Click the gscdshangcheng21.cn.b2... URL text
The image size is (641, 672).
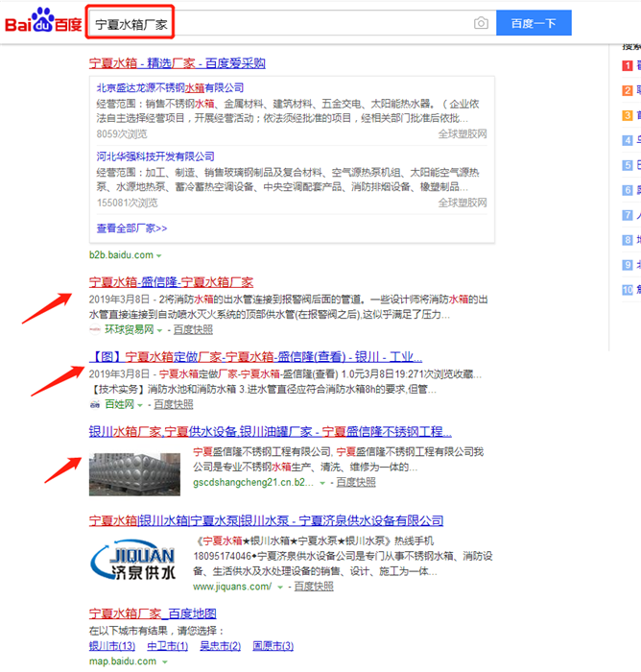point(252,483)
